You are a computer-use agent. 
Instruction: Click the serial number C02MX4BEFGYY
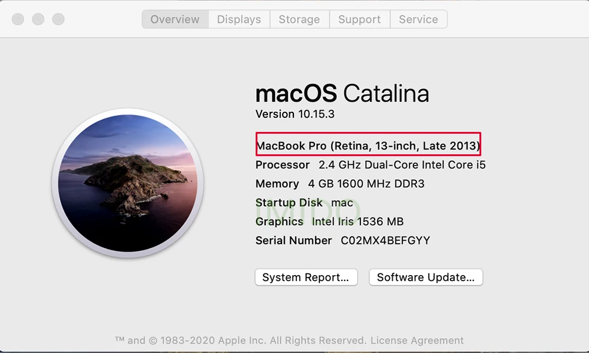pyautogui.click(x=385, y=240)
